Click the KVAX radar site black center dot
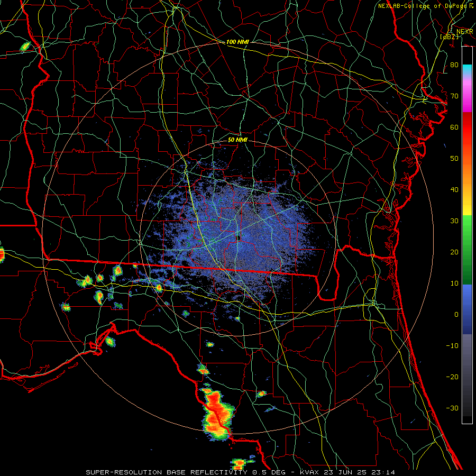The height and width of the screenshot is (476, 476). pos(239,237)
